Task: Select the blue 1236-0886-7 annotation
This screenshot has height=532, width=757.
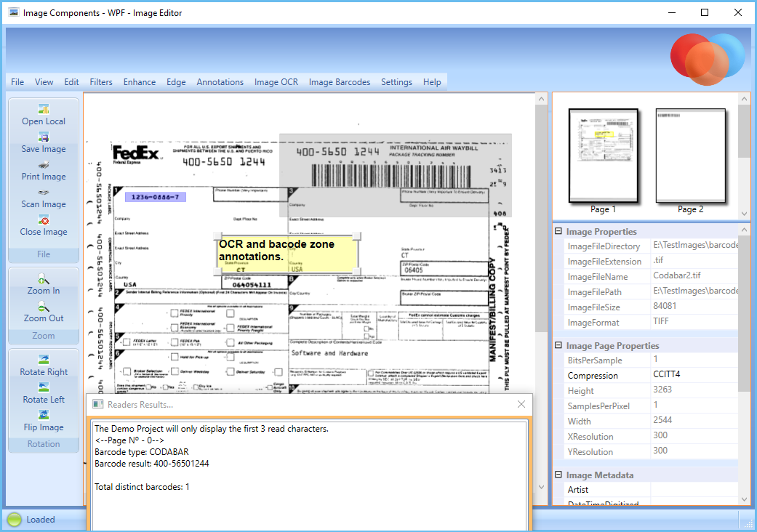Action: pyautogui.click(x=155, y=197)
